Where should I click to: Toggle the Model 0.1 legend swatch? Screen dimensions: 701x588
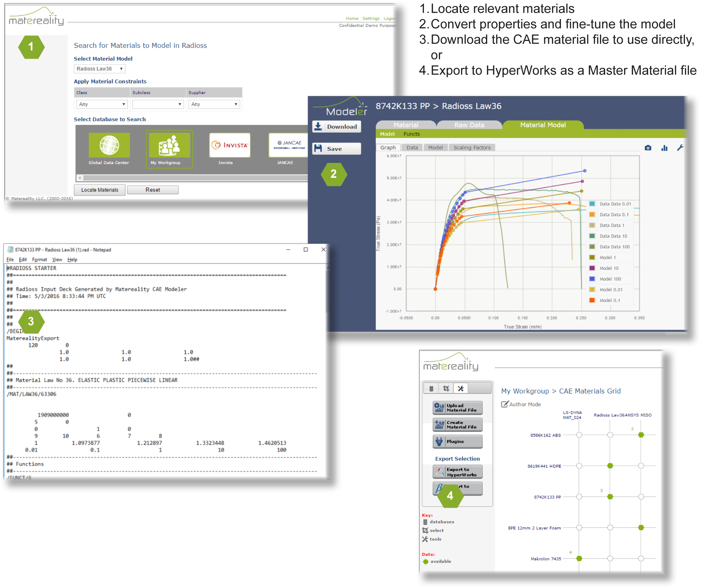tap(592, 300)
